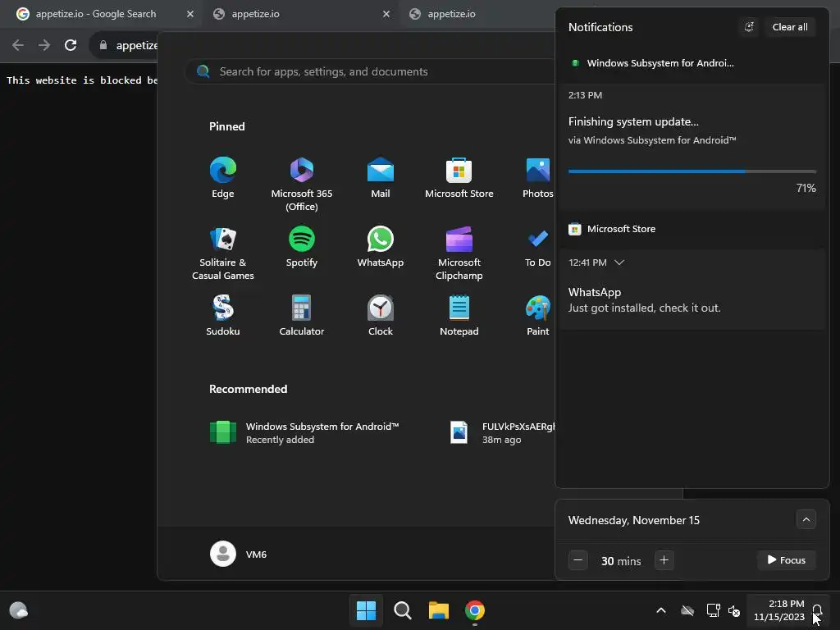
Task: Click the 2:18 PM taskbar clock
Action: click(779, 610)
